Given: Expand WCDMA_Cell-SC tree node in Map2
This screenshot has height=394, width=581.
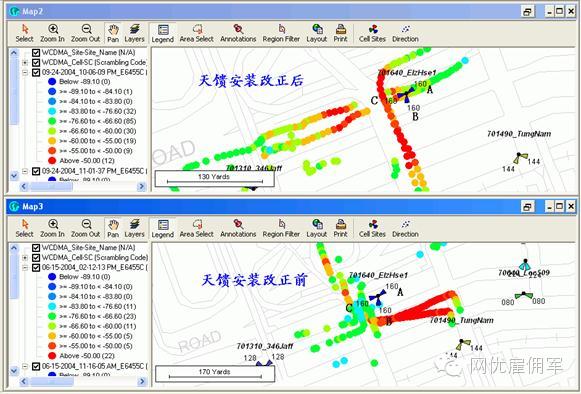Looking at the screenshot, I should [x=25, y=63].
